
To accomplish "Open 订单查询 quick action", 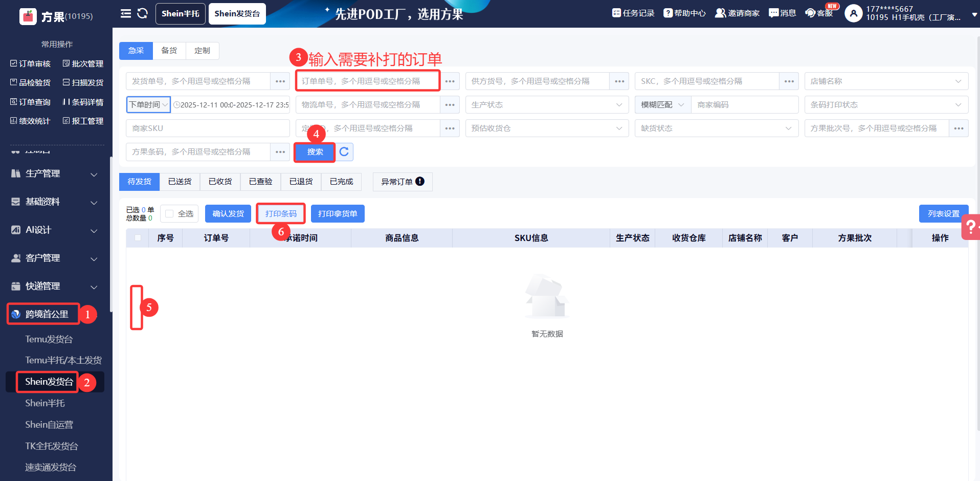I will click(31, 102).
